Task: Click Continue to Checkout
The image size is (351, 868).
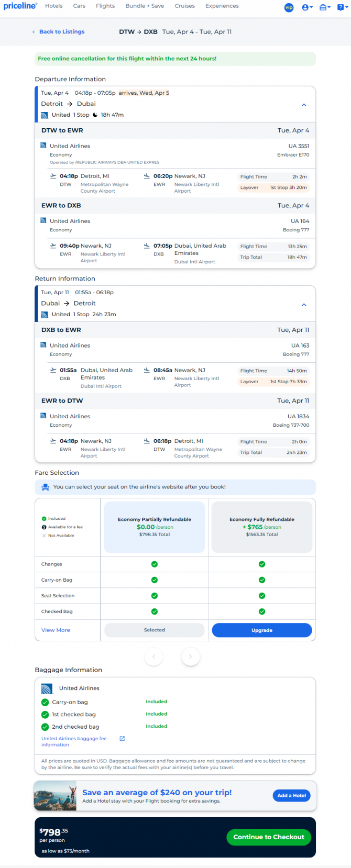Action: tap(269, 837)
